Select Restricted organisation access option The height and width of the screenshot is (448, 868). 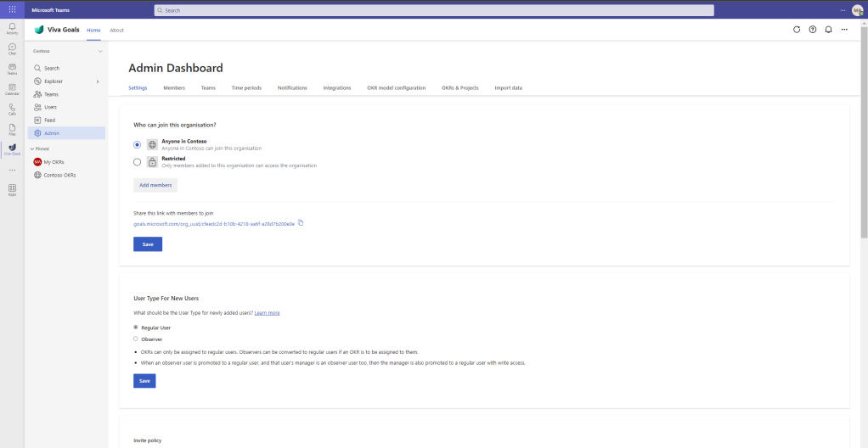[x=138, y=161]
